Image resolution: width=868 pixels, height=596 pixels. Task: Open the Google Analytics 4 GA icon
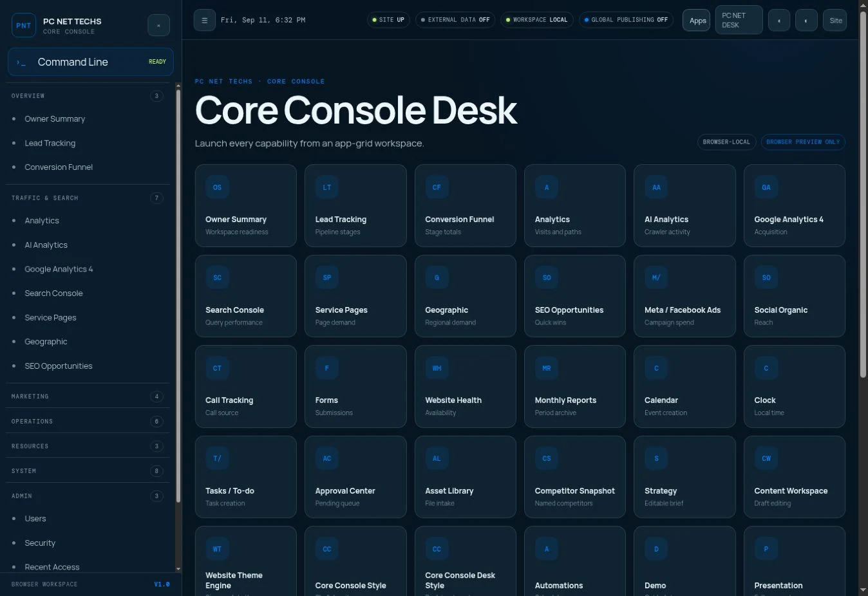pos(766,187)
